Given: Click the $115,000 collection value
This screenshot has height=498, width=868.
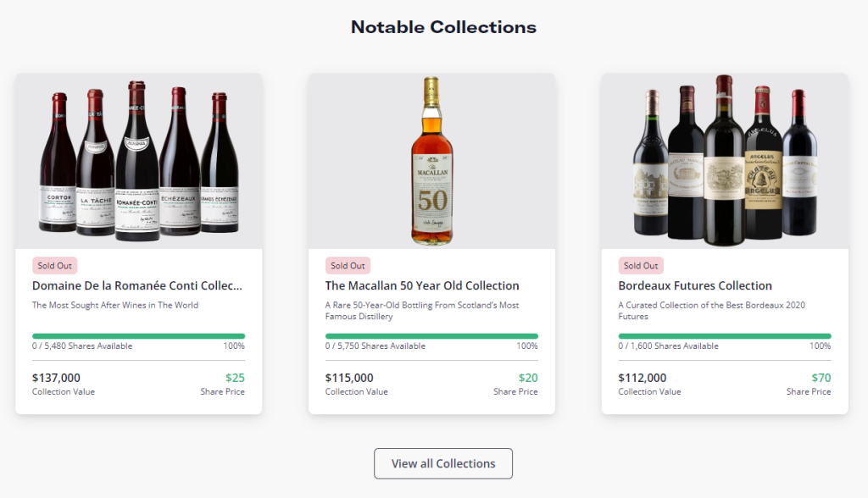Looking at the screenshot, I should click(x=349, y=378).
